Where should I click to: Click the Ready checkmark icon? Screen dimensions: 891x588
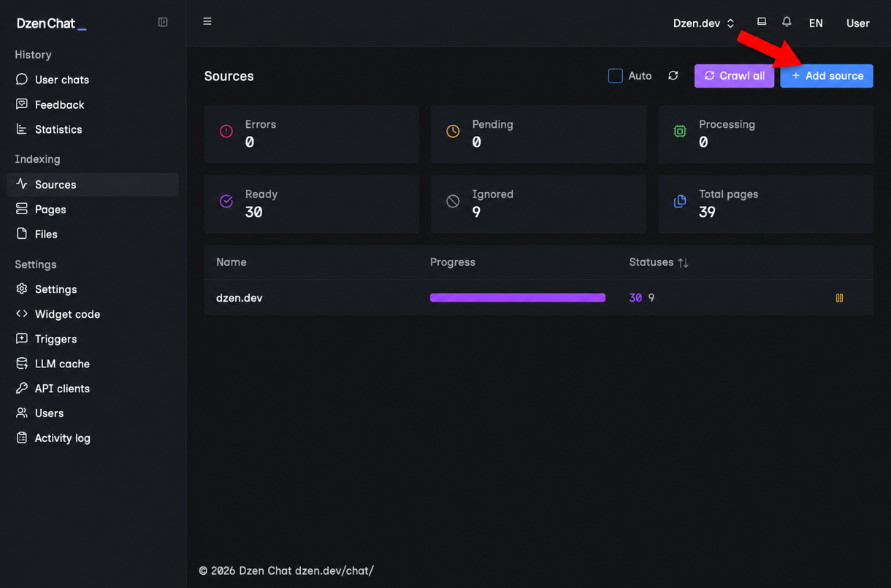(x=226, y=202)
